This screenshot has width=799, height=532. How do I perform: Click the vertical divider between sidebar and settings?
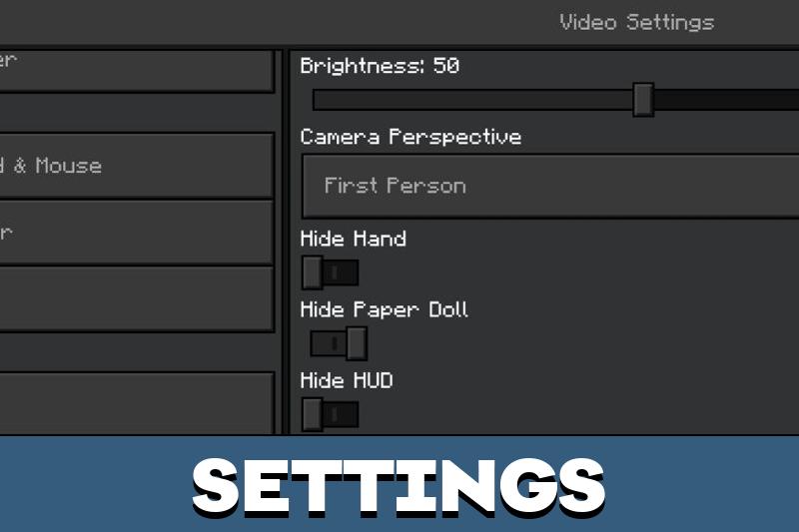[283, 243]
